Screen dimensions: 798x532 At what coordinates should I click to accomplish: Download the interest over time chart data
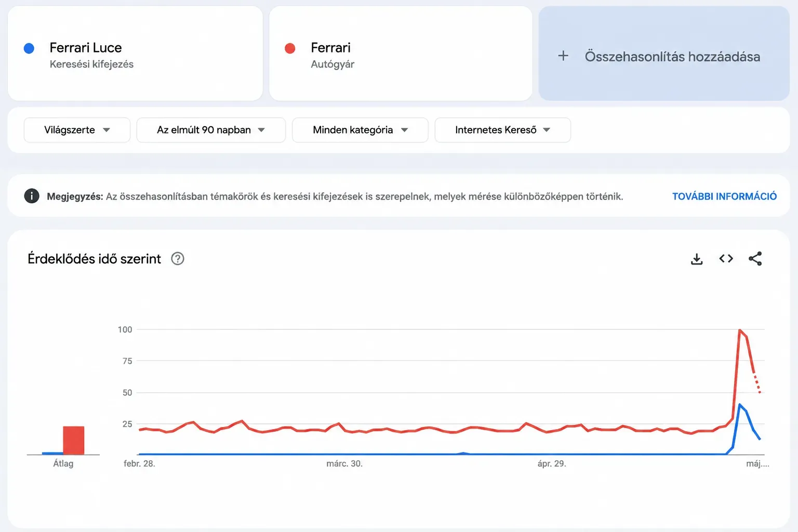point(697,259)
